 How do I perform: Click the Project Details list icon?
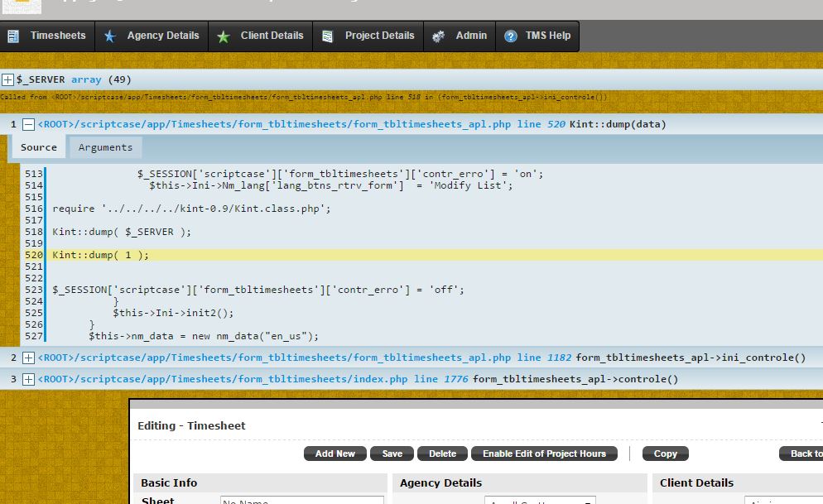pos(328,36)
